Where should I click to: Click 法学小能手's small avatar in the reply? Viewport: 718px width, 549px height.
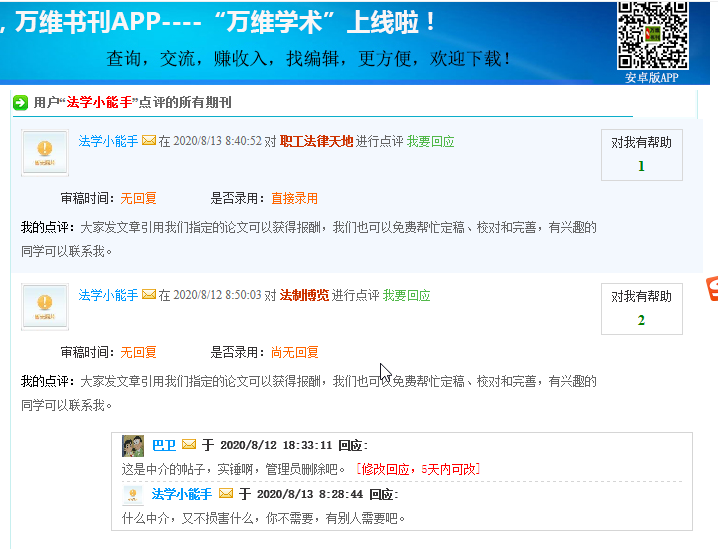tap(133, 495)
